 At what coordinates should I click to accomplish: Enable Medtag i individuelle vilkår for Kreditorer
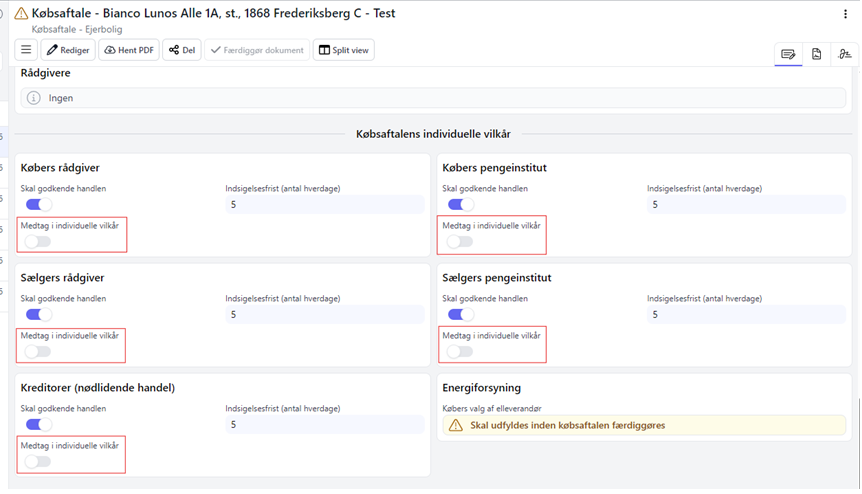point(38,461)
